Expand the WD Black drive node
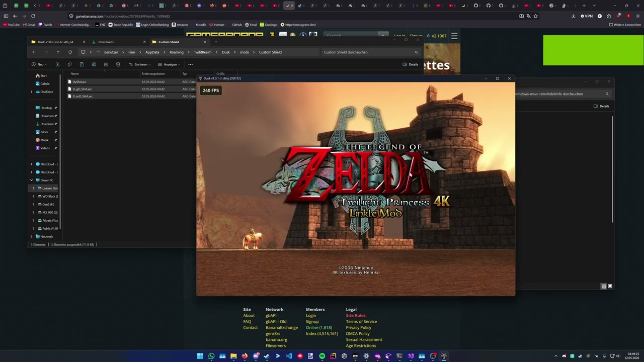Screen dimensions: 644x362 point(34,196)
